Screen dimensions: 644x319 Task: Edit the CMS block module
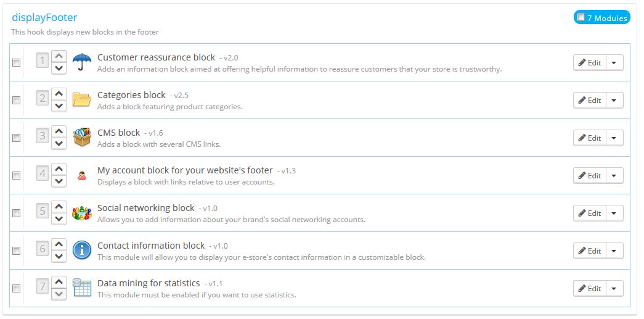(589, 138)
